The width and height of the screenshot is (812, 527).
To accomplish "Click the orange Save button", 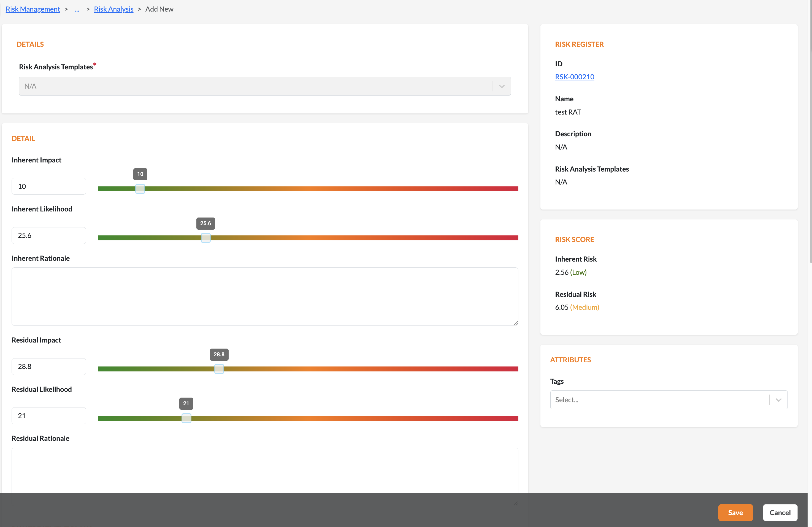I will (x=735, y=512).
